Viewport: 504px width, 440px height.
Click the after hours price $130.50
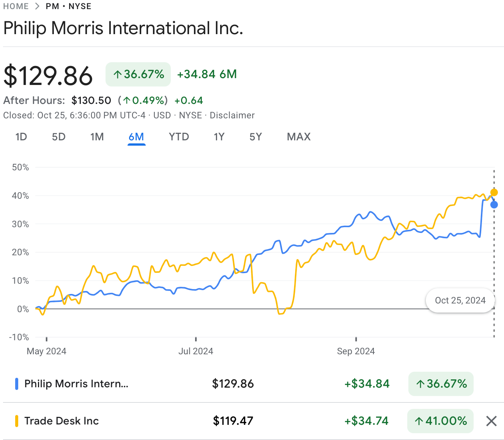tap(91, 101)
